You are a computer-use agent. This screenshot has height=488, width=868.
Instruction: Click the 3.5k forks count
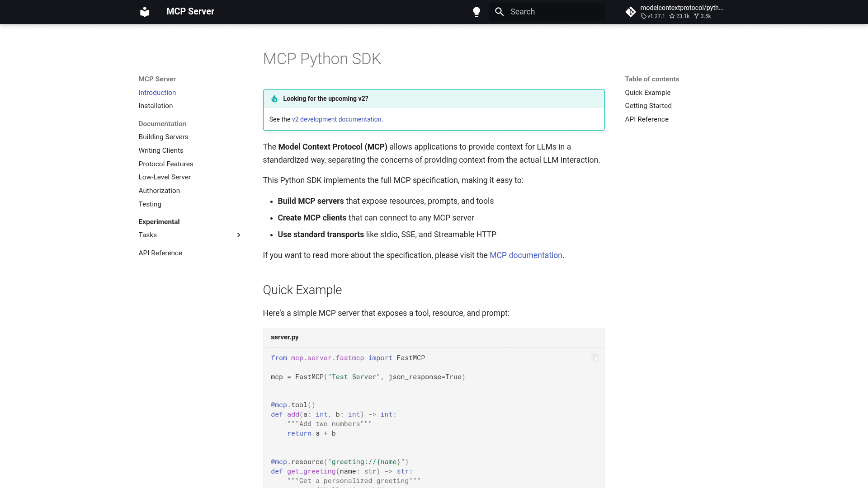click(x=703, y=16)
